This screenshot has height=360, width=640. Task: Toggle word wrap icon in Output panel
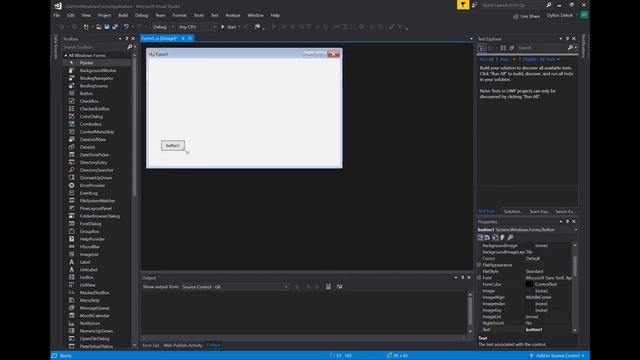(340, 287)
